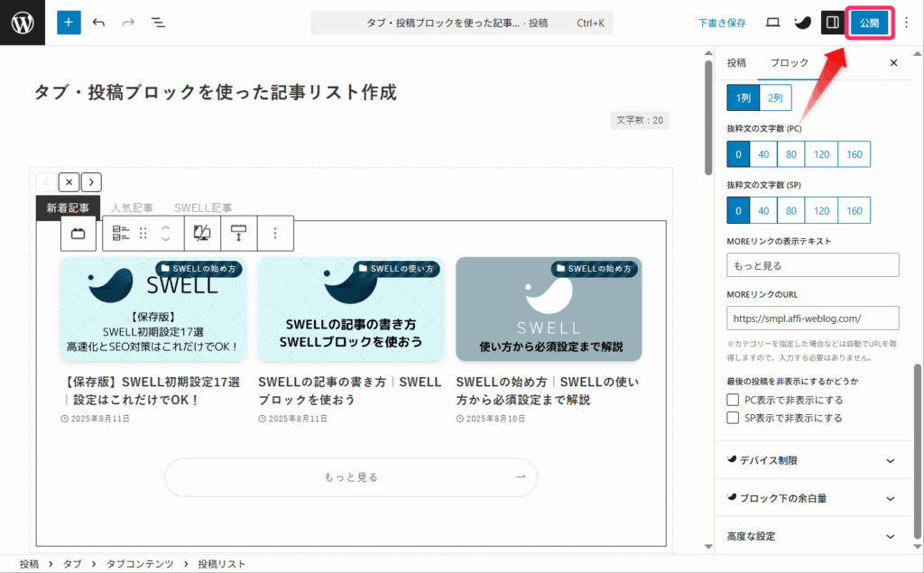924x573 pixels.
Task: Set SP excerpt length to 80
Action: click(790, 210)
